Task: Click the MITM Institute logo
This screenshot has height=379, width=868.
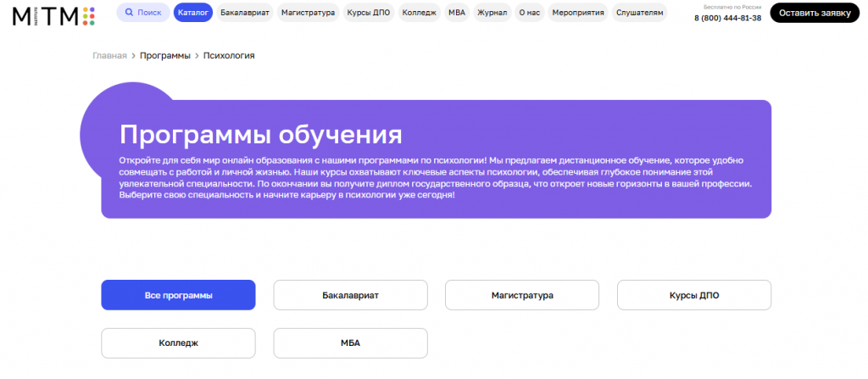Action: coord(53,16)
